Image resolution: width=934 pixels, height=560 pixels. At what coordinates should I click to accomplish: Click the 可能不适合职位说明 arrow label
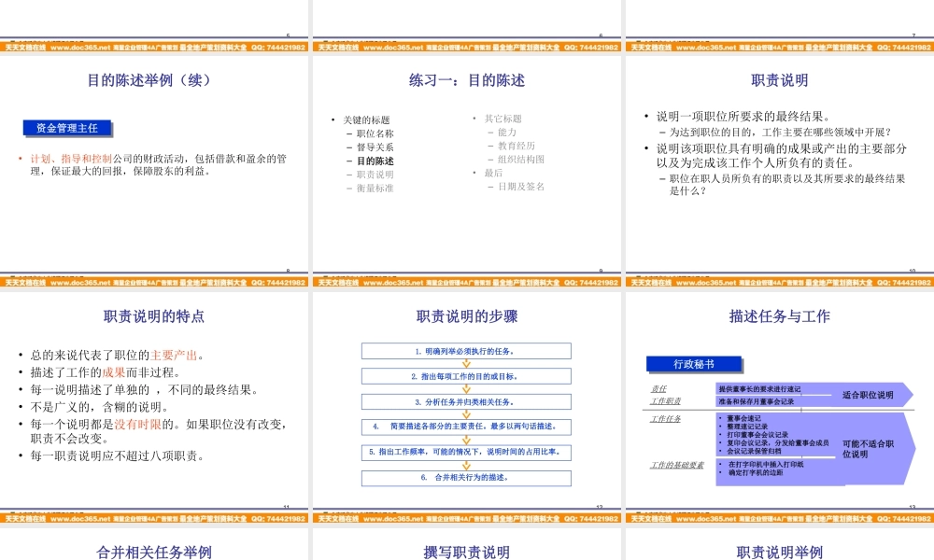[868, 449]
